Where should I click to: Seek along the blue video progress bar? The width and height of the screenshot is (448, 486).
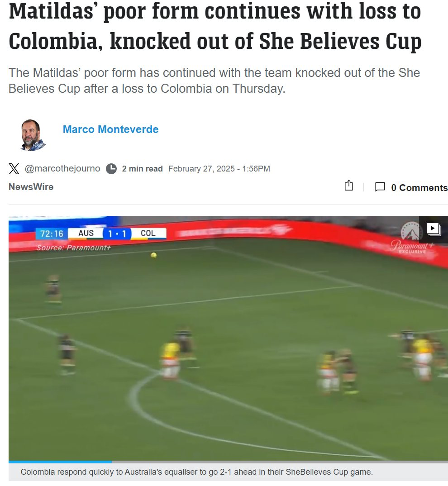(60, 462)
